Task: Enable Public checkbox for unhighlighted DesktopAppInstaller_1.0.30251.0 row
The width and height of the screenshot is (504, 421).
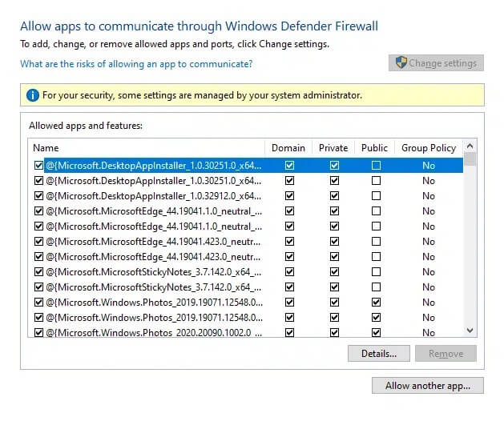Action: click(376, 181)
